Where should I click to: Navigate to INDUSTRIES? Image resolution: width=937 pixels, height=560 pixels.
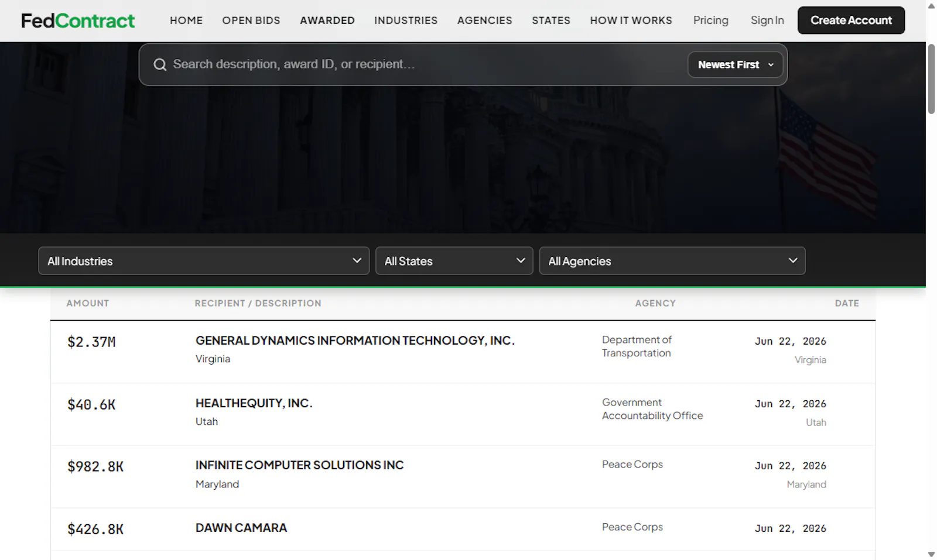click(x=406, y=20)
